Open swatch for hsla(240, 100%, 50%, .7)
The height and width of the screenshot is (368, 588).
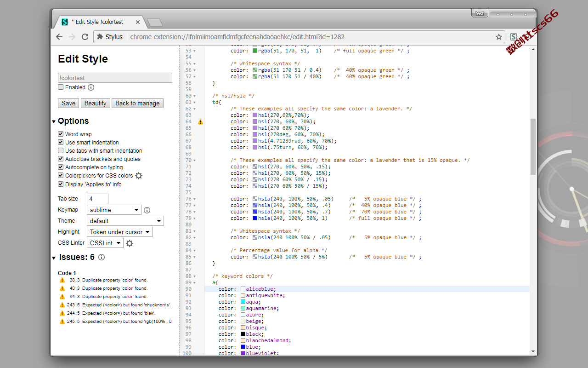pos(255,212)
